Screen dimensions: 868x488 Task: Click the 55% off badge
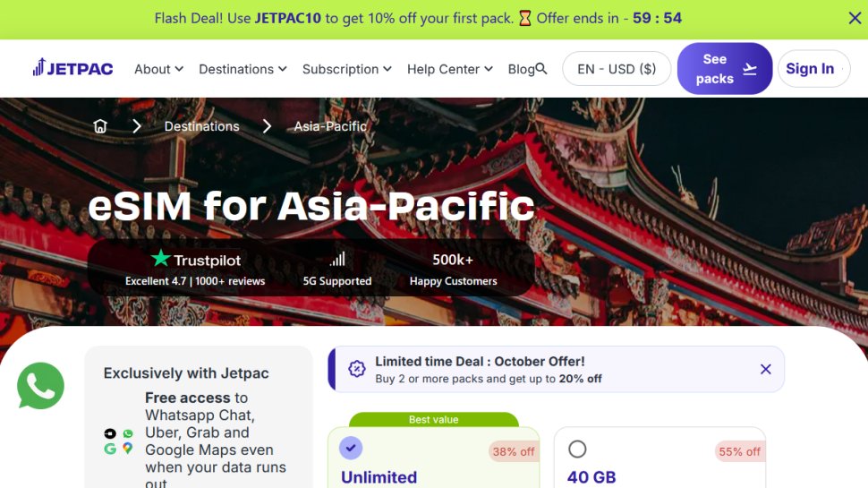[739, 451]
